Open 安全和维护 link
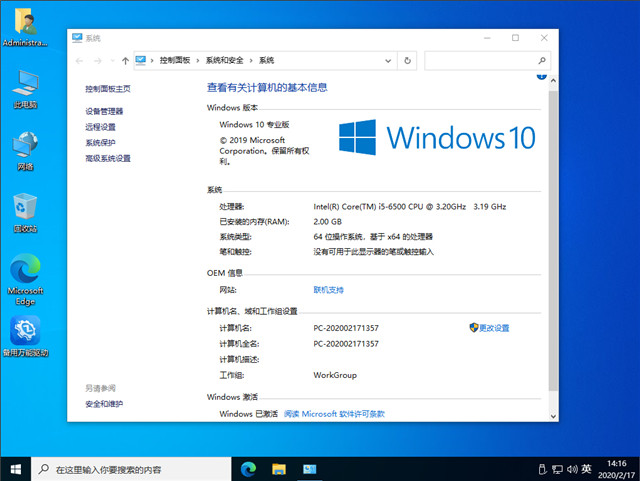This screenshot has height=481, width=640. coord(104,404)
